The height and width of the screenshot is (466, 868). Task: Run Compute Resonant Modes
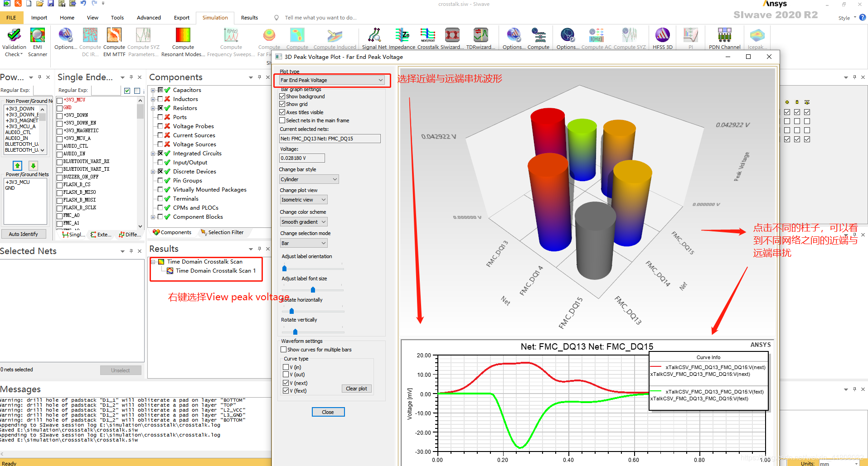point(183,42)
